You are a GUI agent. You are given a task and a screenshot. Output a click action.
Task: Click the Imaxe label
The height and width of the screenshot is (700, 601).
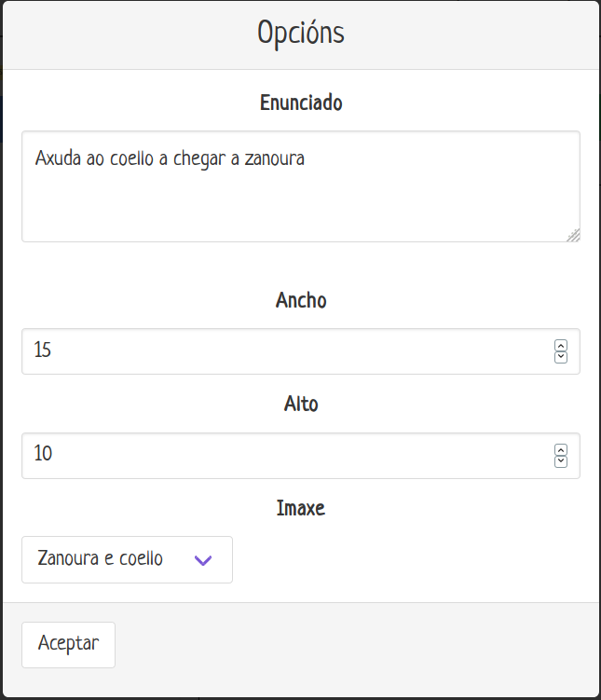(300, 509)
